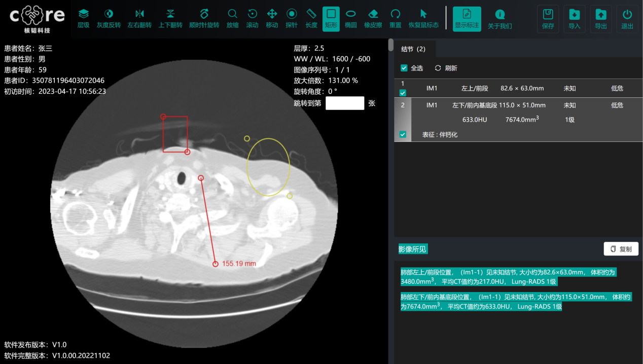The width and height of the screenshot is (643, 364).
Task: Rotate image with 顺时针旋转 tool
Action: [204, 19]
